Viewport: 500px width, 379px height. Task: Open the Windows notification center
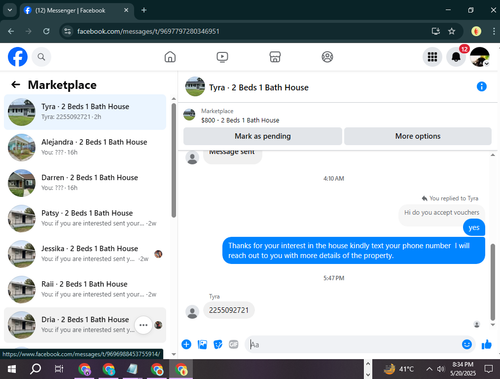489,369
